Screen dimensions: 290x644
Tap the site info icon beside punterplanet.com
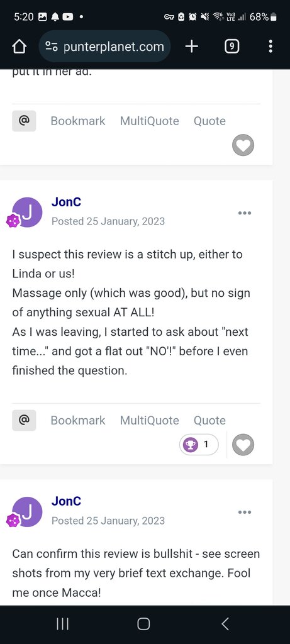52,47
